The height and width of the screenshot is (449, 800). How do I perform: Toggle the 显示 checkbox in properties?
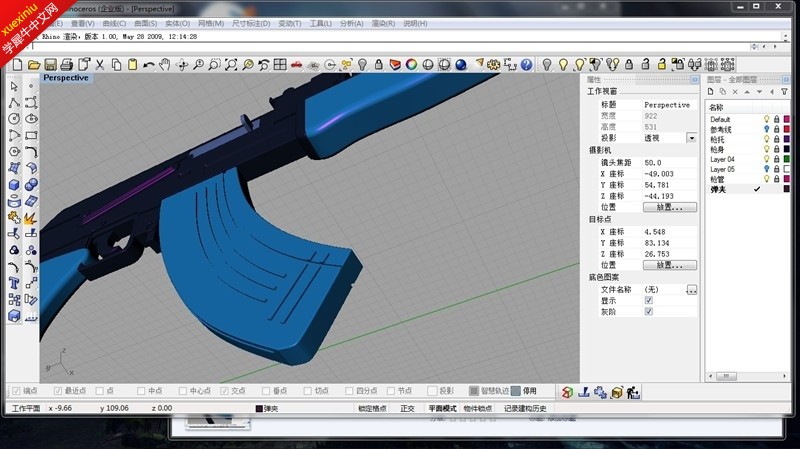point(648,301)
